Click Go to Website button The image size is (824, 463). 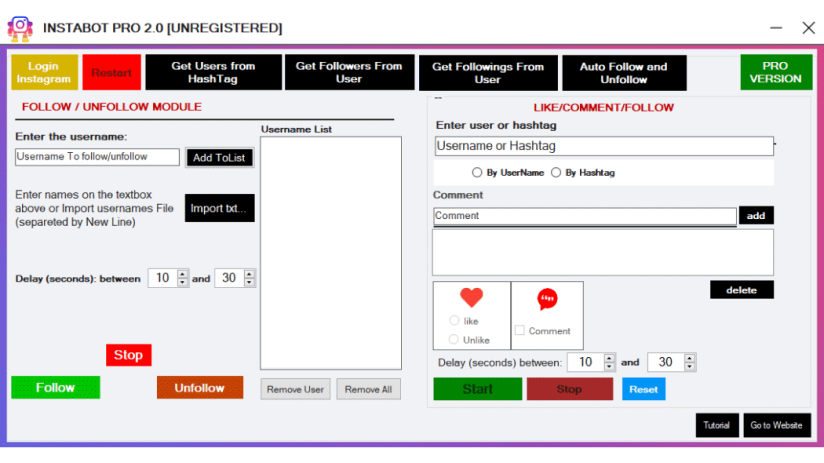pos(777,425)
